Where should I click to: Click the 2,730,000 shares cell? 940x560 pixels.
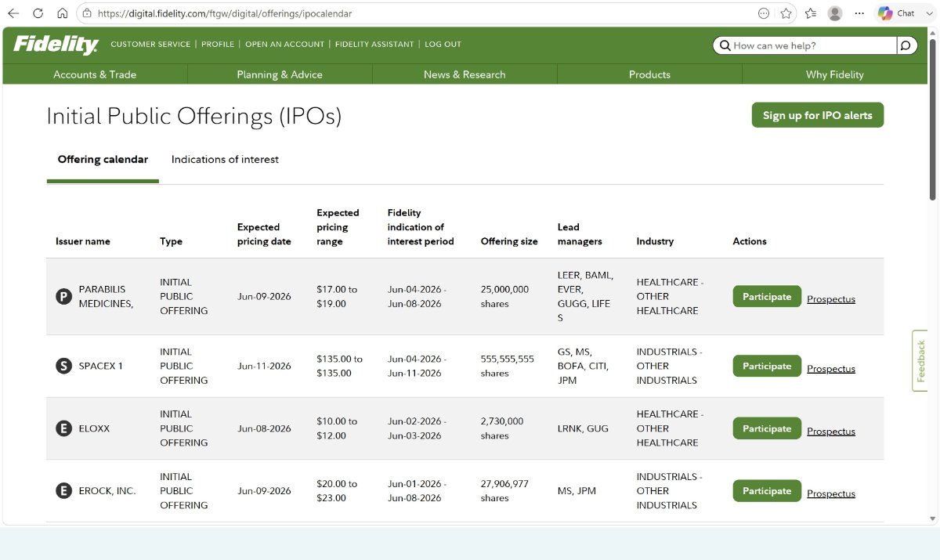pyautogui.click(x=502, y=428)
